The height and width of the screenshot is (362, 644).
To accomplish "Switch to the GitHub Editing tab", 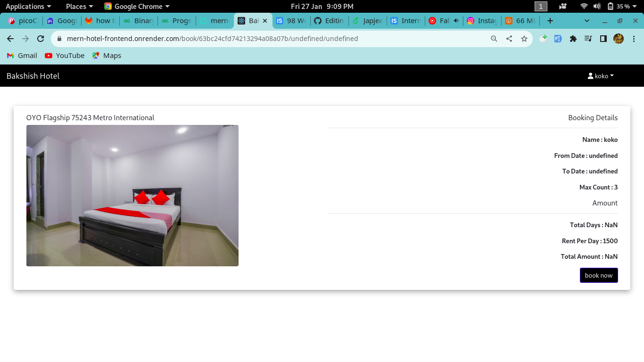I will pos(329,21).
